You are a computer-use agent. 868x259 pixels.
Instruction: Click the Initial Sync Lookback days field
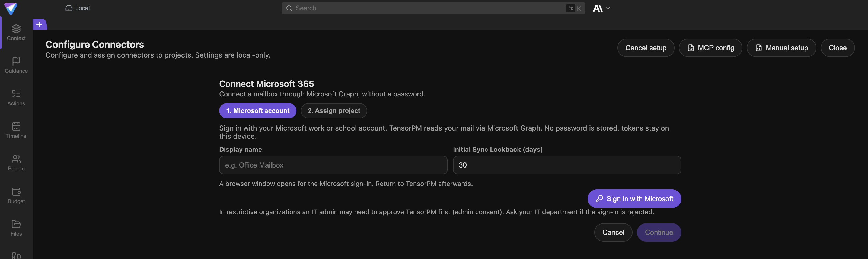pyautogui.click(x=567, y=165)
